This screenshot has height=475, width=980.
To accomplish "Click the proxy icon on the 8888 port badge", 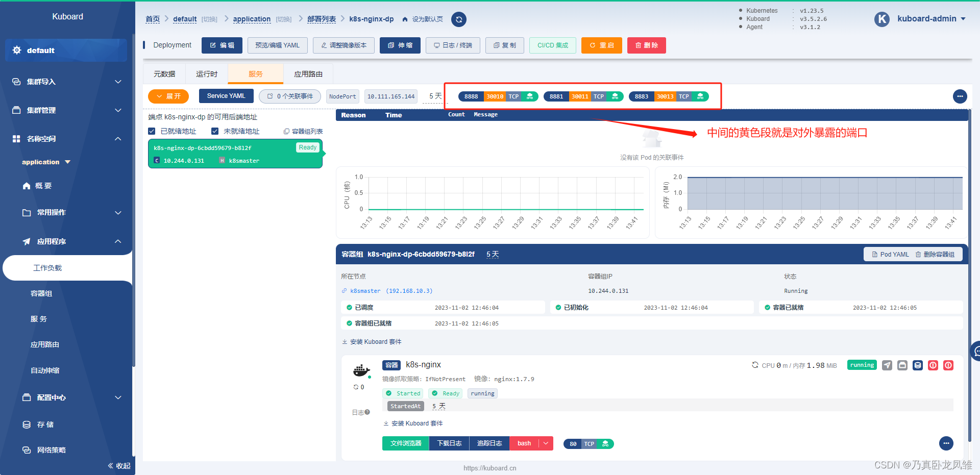I will coord(530,96).
